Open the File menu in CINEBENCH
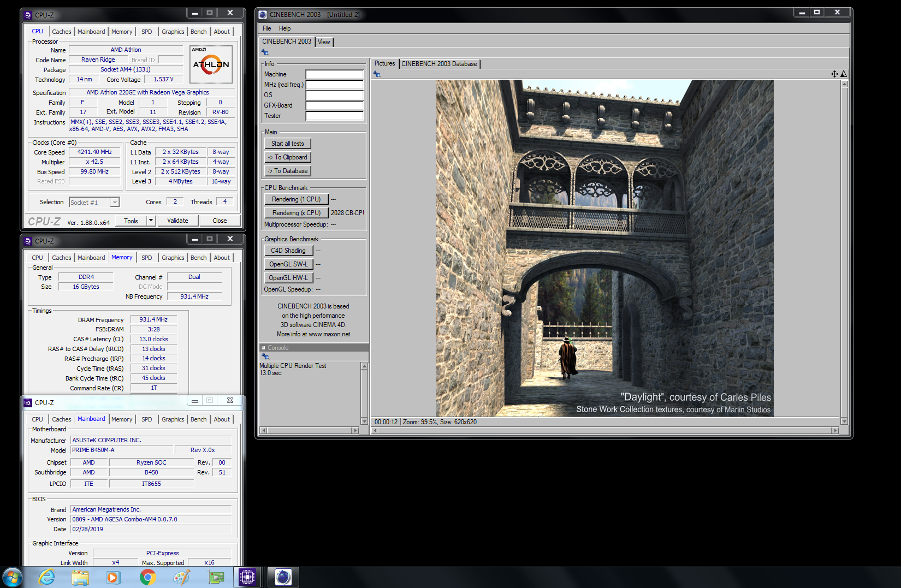This screenshot has height=588, width=901. click(266, 28)
